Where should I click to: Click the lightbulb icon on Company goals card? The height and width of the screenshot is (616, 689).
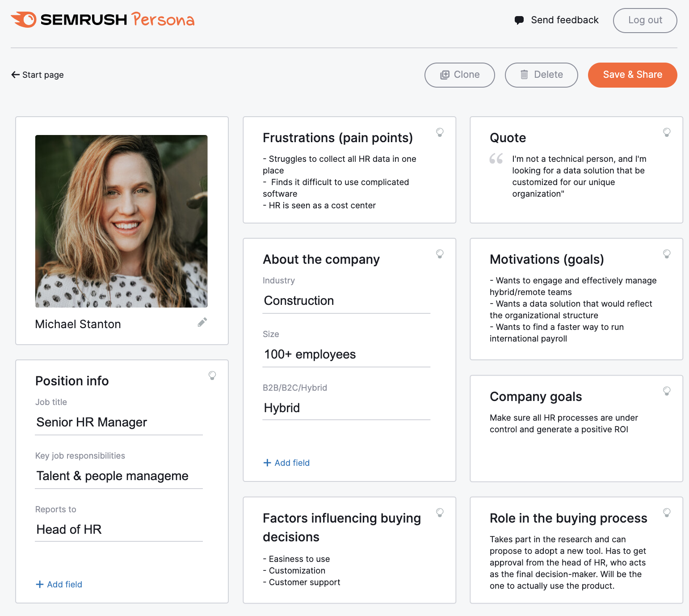(667, 391)
